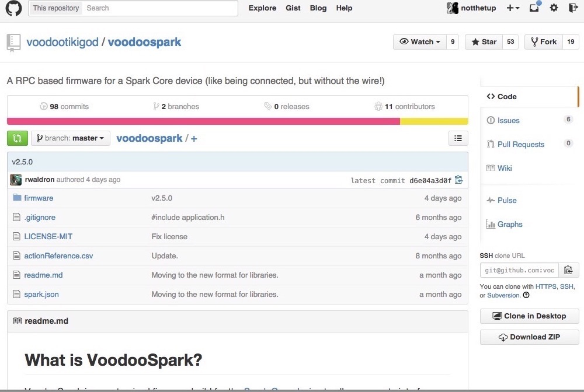
Task: Go to Explore in the top nav
Action: pos(263,8)
